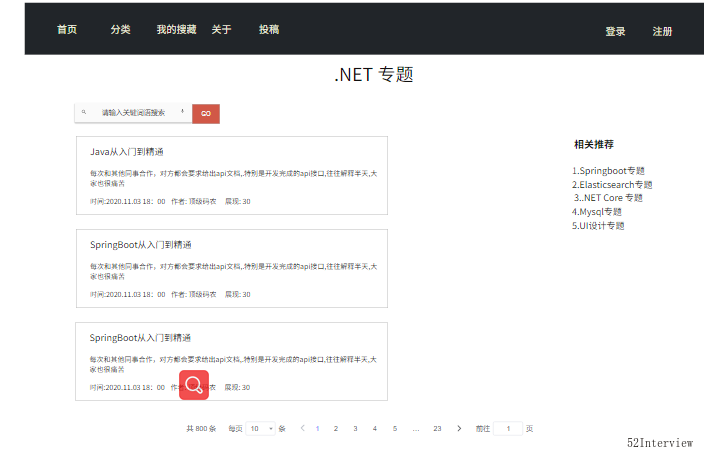Open the 关于 navigation item

click(221, 30)
